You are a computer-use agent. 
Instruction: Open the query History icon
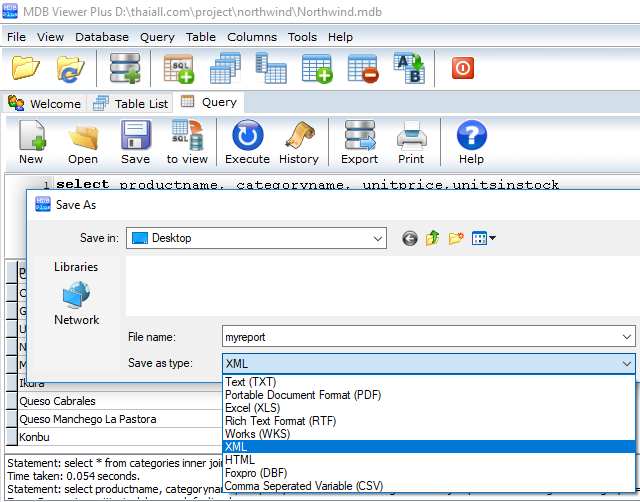[298, 141]
